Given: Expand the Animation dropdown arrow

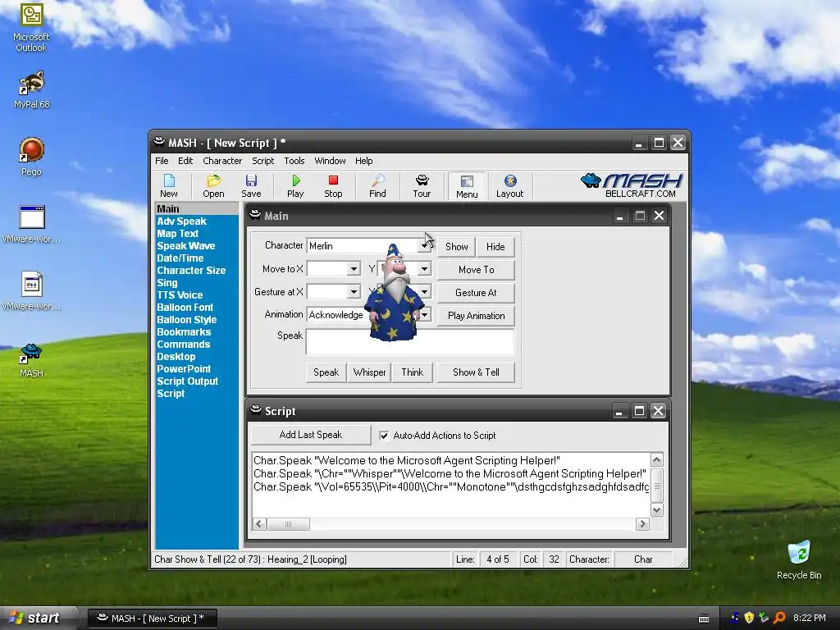Looking at the screenshot, I should click(x=424, y=314).
